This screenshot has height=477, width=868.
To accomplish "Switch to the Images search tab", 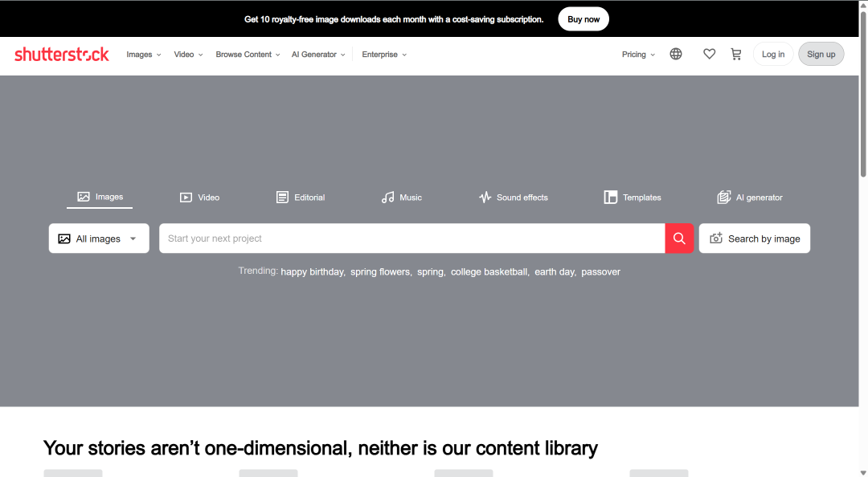I will (100, 197).
